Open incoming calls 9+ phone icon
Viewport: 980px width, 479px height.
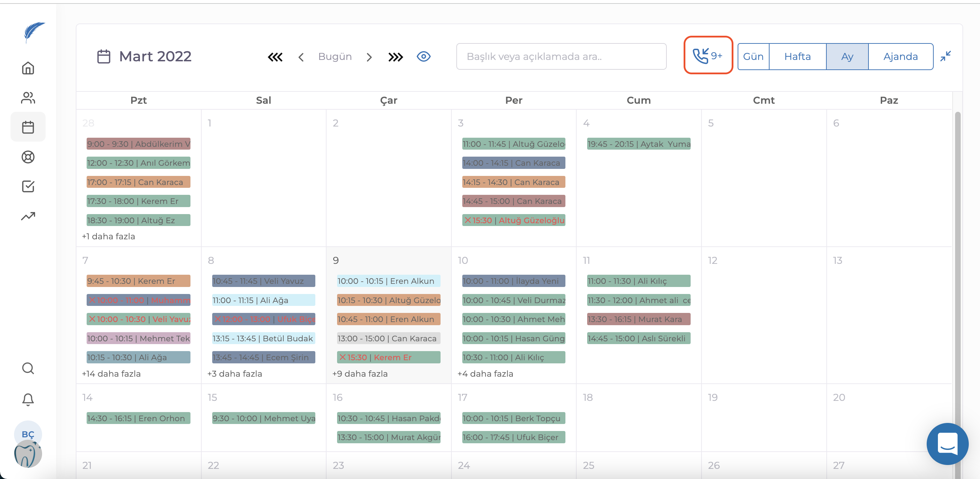click(707, 56)
